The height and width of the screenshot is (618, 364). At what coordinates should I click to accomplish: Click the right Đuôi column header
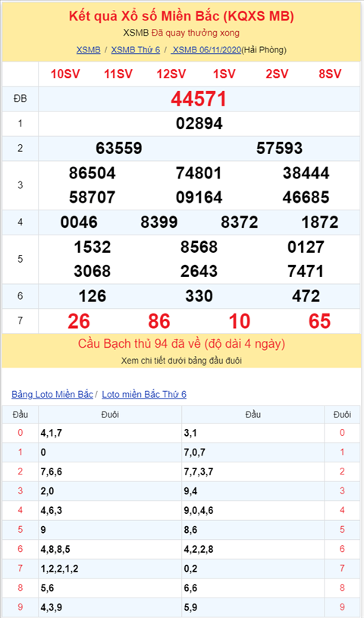point(342,415)
